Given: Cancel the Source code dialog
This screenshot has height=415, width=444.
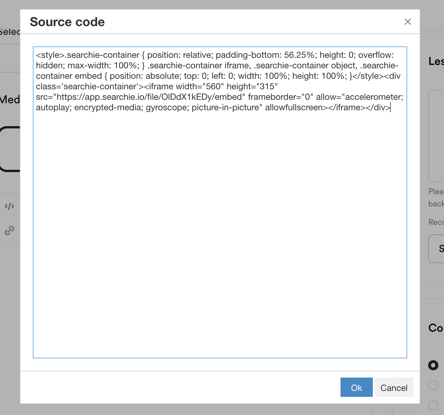Looking at the screenshot, I should point(394,387).
